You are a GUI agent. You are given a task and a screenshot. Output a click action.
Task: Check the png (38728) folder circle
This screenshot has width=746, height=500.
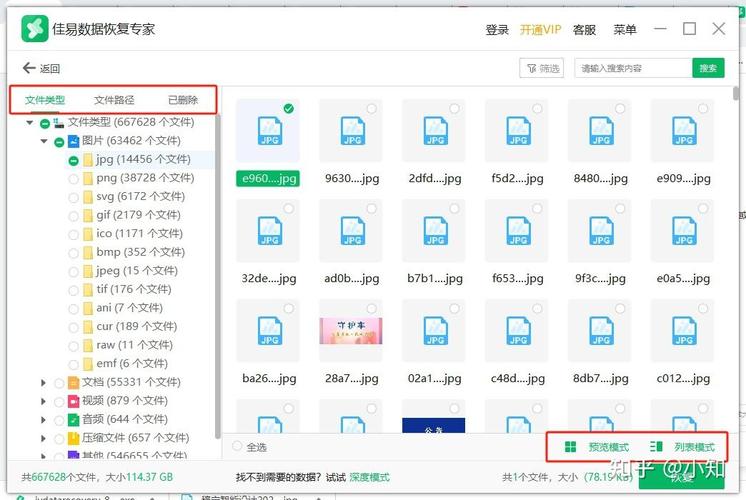[73, 179]
